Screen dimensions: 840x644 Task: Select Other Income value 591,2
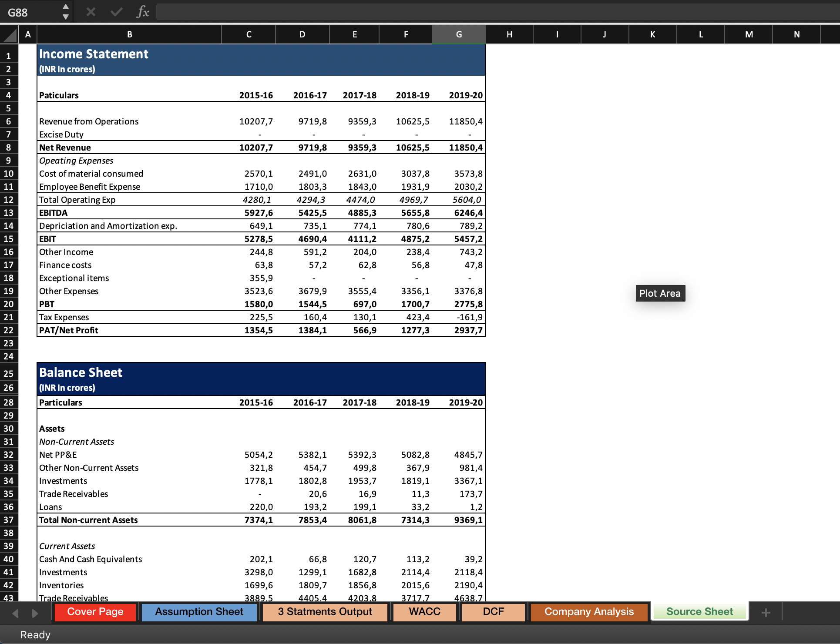pyautogui.click(x=315, y=252)
